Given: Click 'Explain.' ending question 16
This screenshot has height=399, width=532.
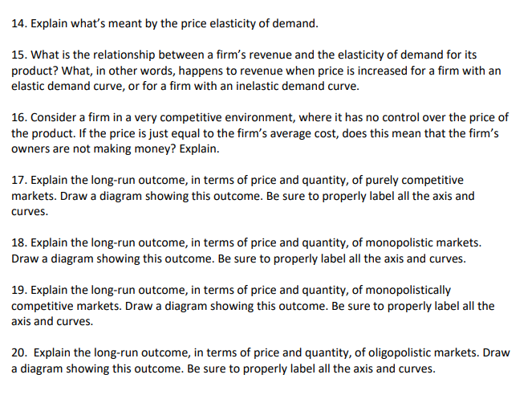Looking at the screenshot, I should (199, 149).
